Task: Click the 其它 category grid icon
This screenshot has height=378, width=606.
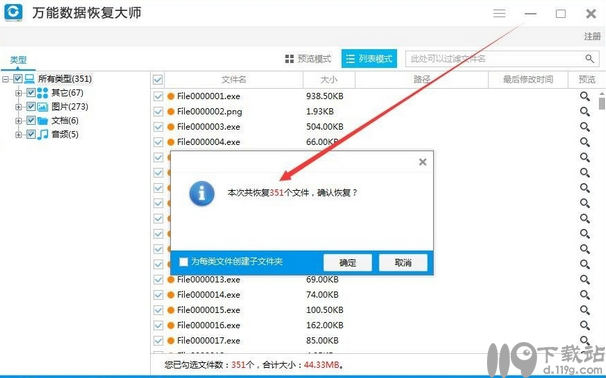Action: (43, 93)
